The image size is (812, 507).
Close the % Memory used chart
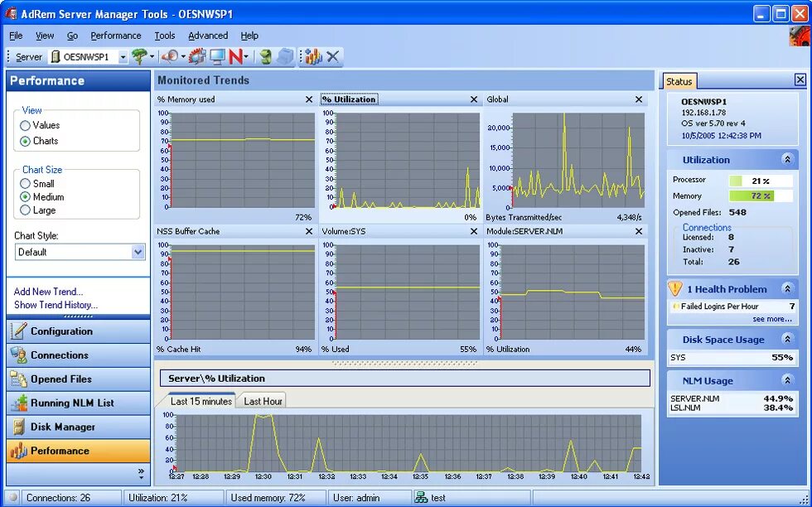coord(309,99)
